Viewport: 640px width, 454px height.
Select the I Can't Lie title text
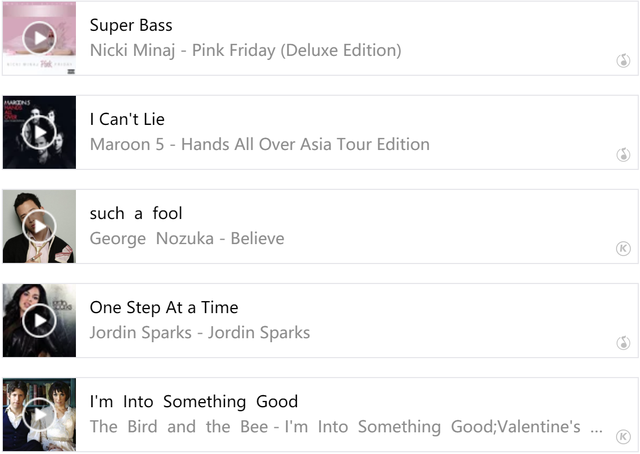tap(127, 119)
